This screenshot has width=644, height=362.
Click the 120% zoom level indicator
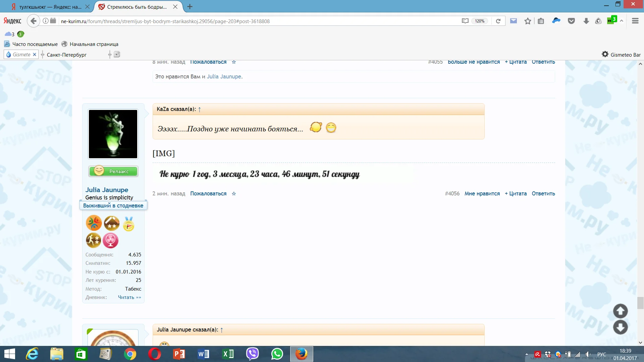tap(479, 21)
